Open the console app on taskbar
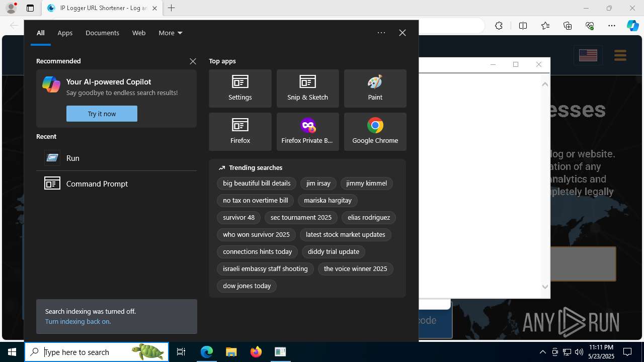This screenshot has height=362, width=644. pyautogui.click(x=280, y=352)
